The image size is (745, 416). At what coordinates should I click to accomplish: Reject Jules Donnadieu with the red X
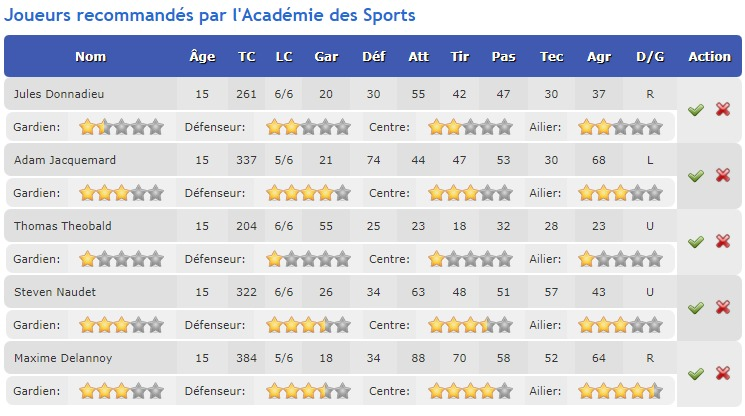(x=723, y=110)
